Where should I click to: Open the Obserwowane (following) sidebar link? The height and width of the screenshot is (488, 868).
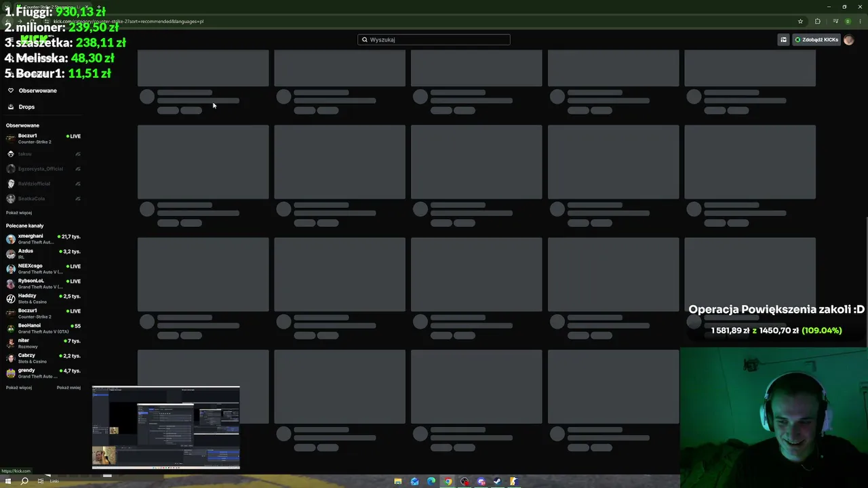(x=37, y=91)
